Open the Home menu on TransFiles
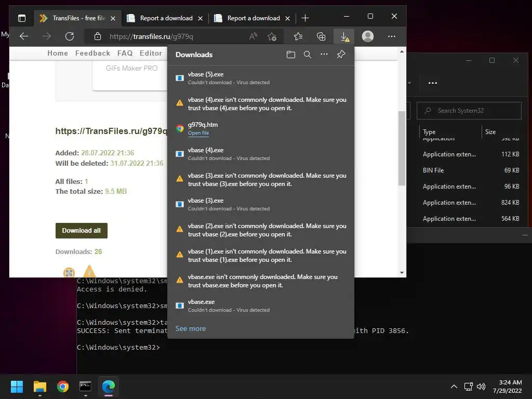Image resolution: width=532 pixels, height=399 pixels. (58, 54)
